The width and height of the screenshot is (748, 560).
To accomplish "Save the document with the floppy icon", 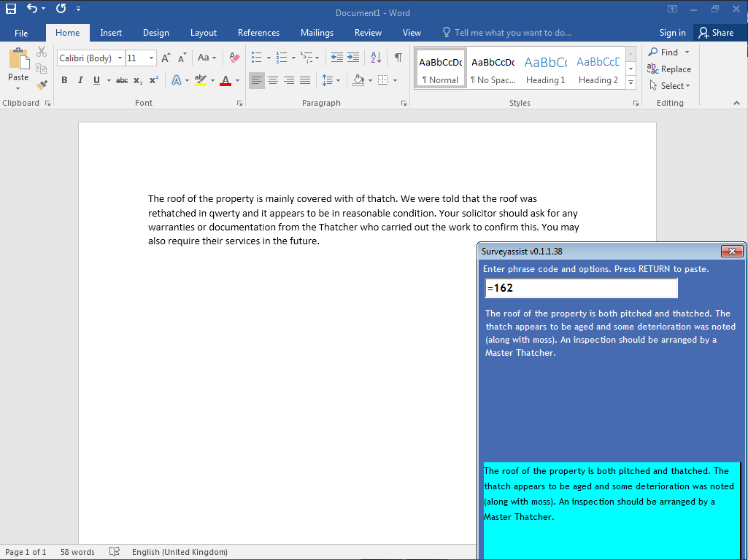I will point(10,9).
